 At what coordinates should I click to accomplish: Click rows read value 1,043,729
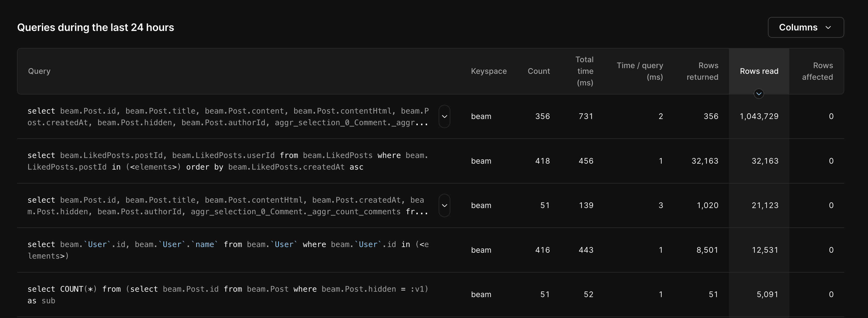click(x=759, y=116)
